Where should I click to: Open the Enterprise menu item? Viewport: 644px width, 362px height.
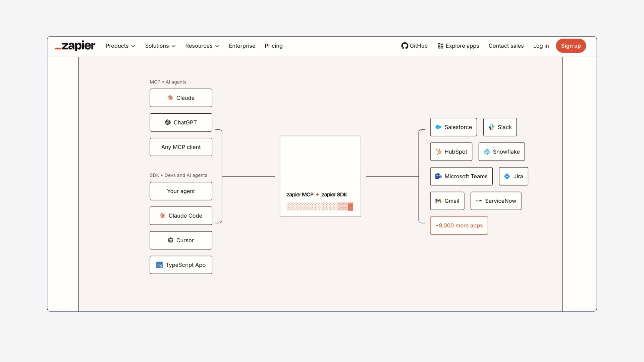pos(242,46)
